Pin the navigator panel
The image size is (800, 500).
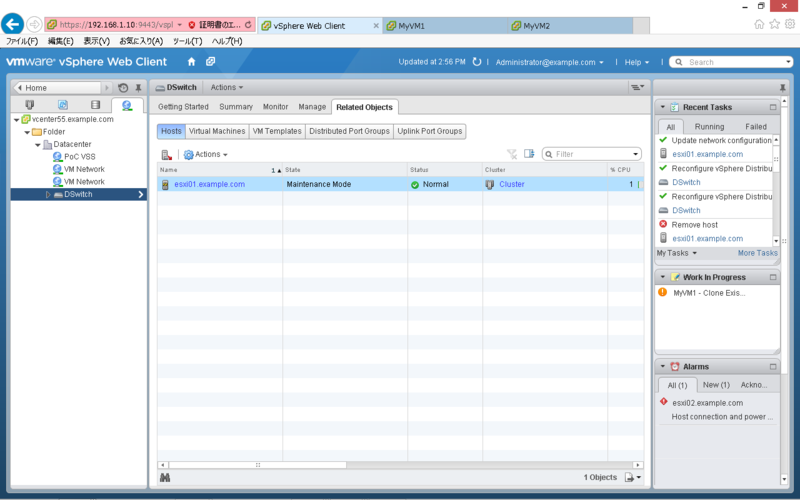138,88
